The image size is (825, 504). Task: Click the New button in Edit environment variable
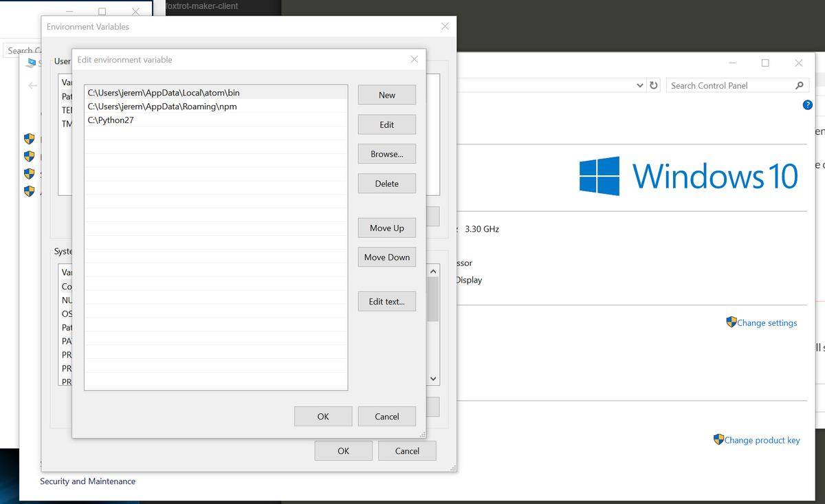point(386,95)
